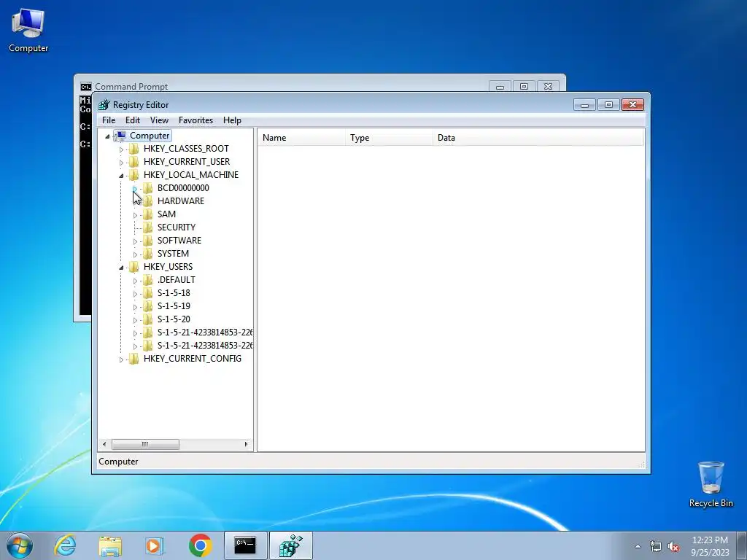Open the Edit menu
747x560 pixels.
[133, 120]
